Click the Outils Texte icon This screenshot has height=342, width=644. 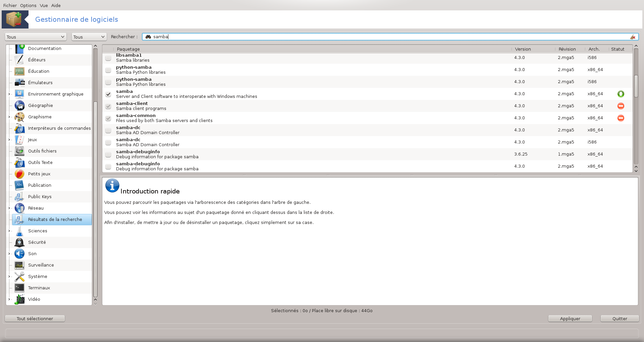(x=20, y=163)
